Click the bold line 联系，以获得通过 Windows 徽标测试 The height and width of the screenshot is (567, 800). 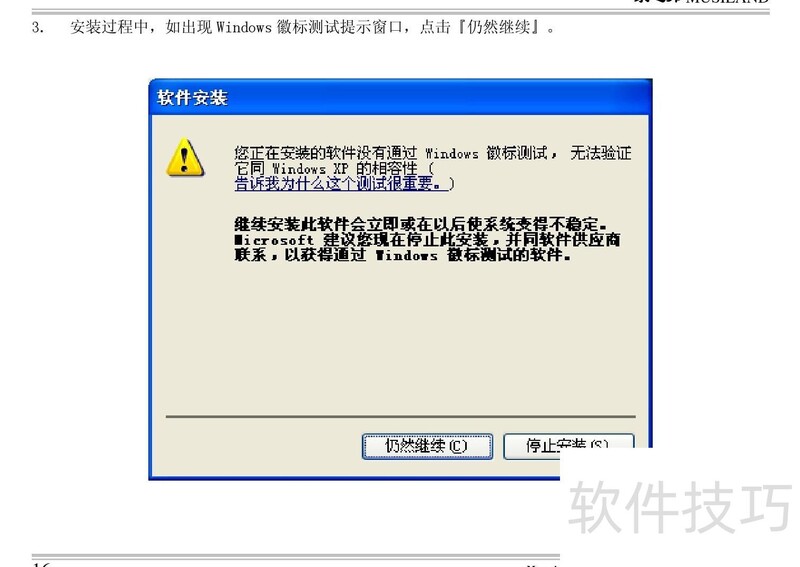click(x=402, y=255)
